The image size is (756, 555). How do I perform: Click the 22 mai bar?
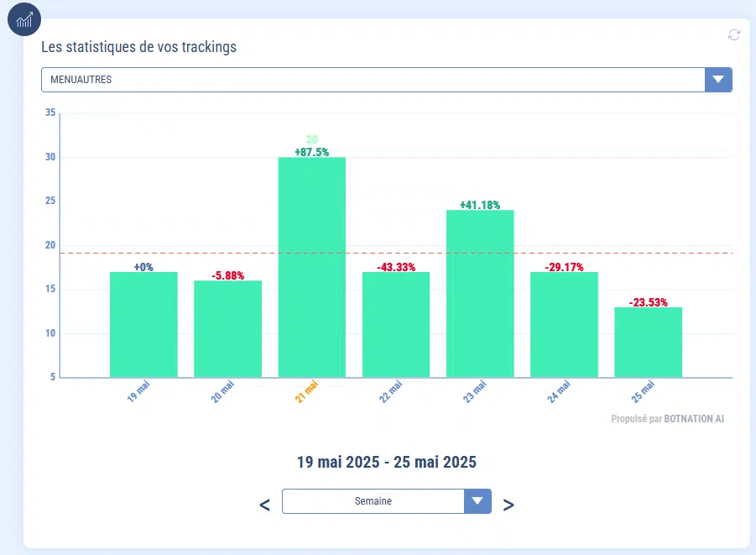[x=395, y=324]
